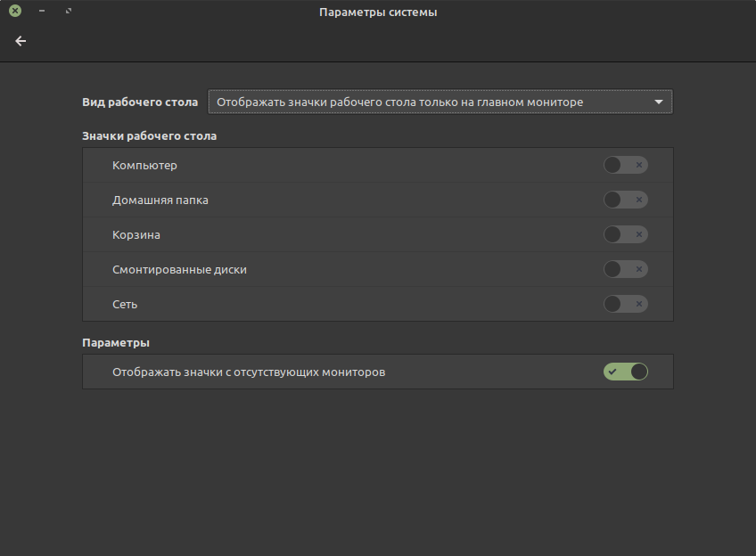Viewport: 756px width, 556px height.
Task: Click the Вид рабочего стола label
Action: tap(140, 102)
